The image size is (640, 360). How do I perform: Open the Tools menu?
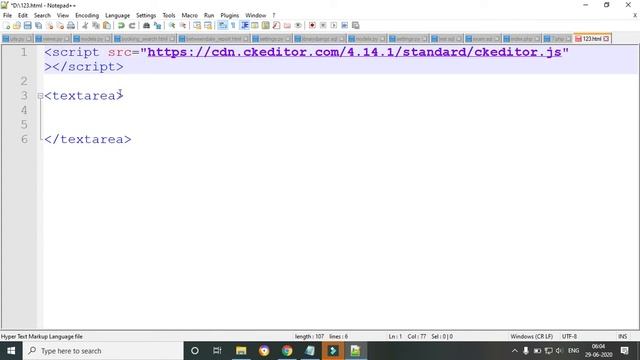(x=169, y=16)
